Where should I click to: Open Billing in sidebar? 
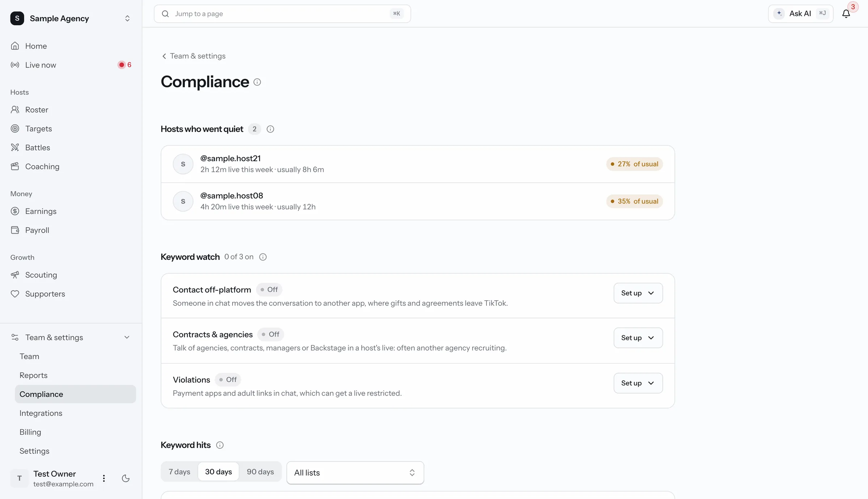pyautogui.click(x=75, y=432)
